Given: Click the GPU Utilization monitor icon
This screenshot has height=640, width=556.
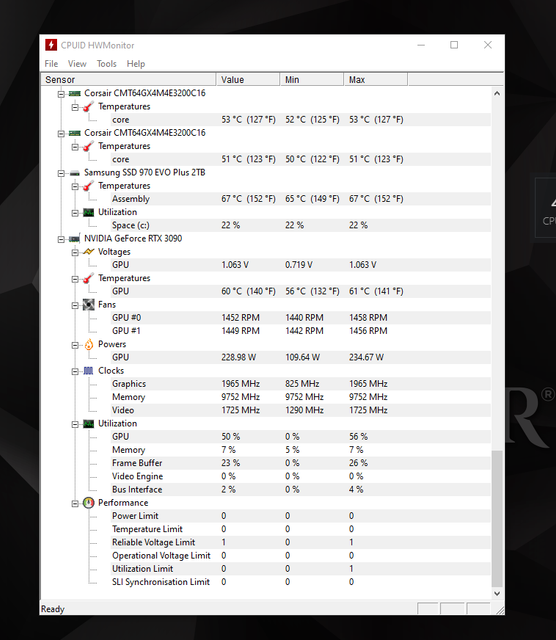Looking at the screenshot, I should [x=89, y=424].
